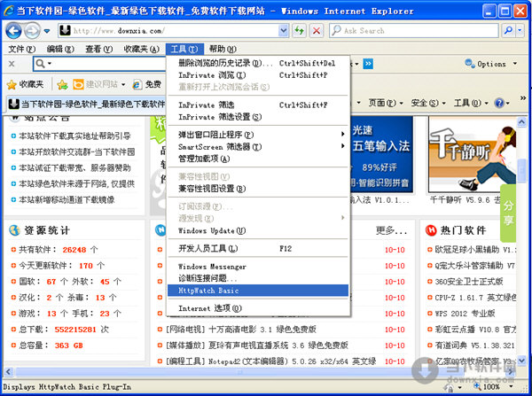Viewport: 532px width, 396px height.
Task: Choose InPrivate 筛选设置 menu entry
Action: [258, 117]
